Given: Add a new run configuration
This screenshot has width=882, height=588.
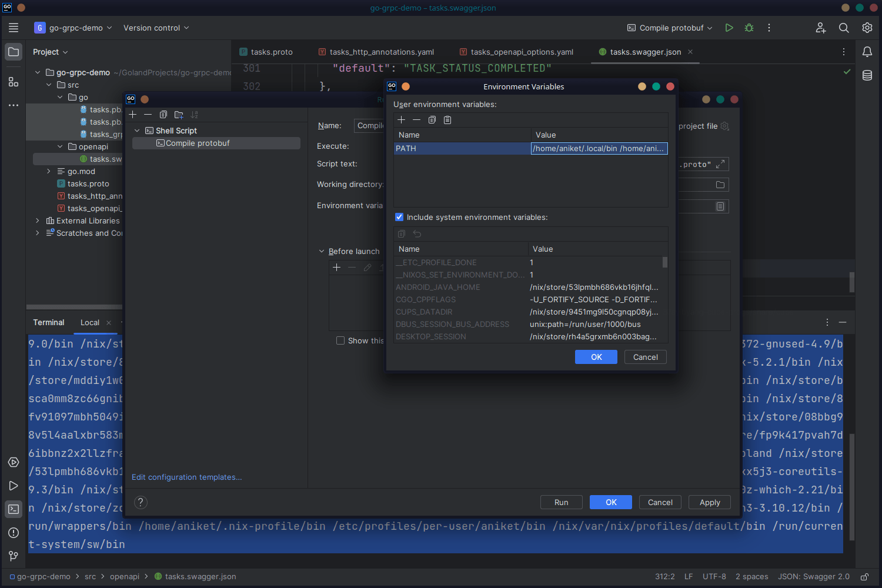Looking at the screenshot, I should click(x=133, y=115).
